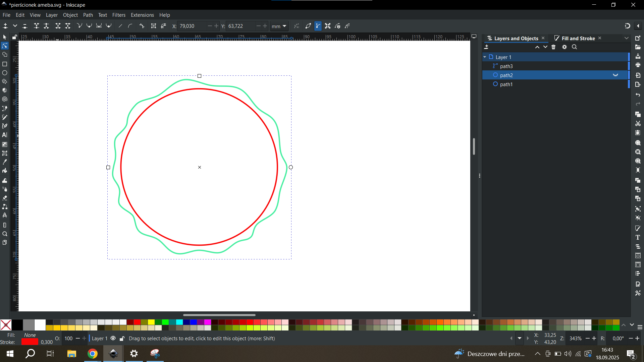The width and height of the screenshot is (644, 362).
Task: Switch to the Fill and Stroke tab
Action: (x=578, y=38)
